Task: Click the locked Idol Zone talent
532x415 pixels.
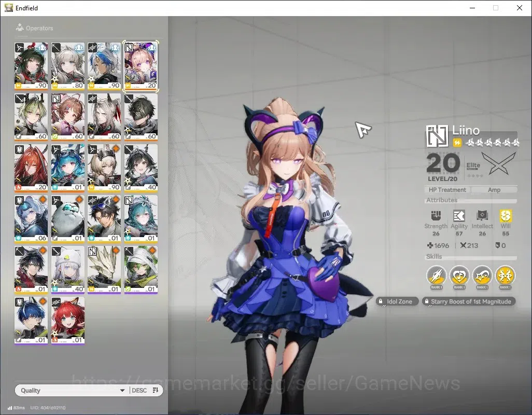Action: (x=396, y=301)
